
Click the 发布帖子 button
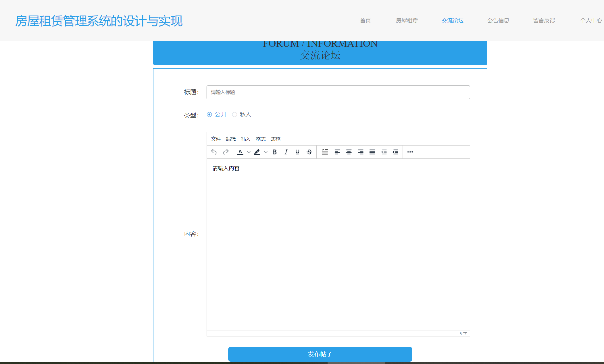pyautogui.click(x=320, y=354)
